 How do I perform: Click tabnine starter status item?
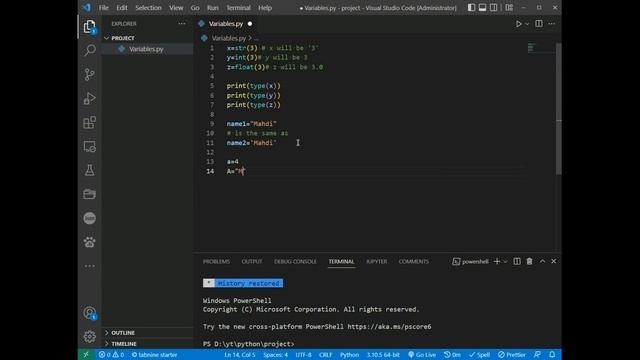tap(154, 355)
